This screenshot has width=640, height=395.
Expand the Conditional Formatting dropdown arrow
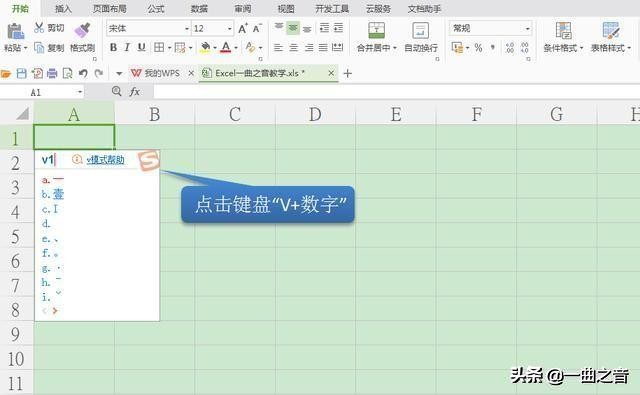581,48
